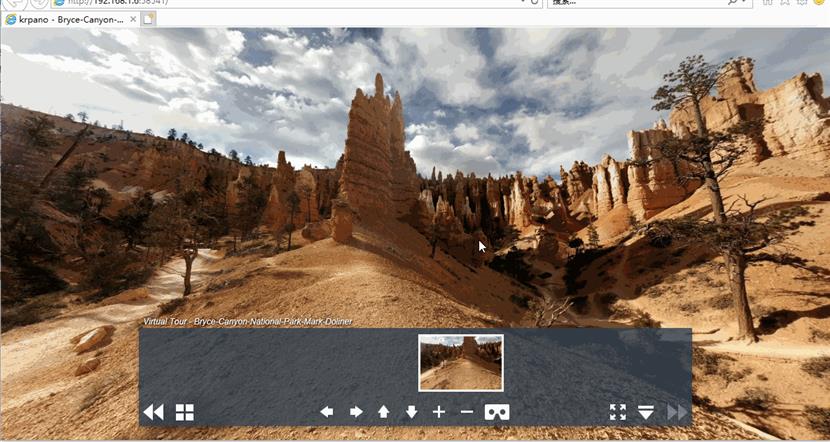Select the Bryce Canyon scene thumbnail
The width and height of the screenshot is (830, 442).
pyautogui.click(x=461, y=362)
